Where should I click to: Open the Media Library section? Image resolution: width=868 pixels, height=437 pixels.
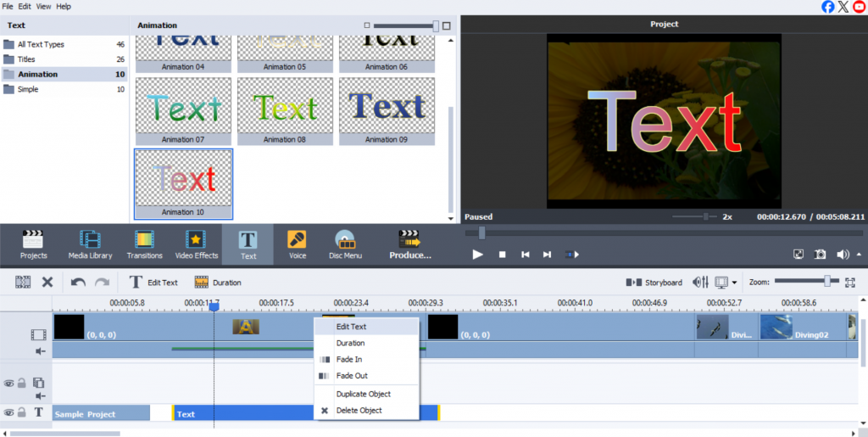coord(90,244)
